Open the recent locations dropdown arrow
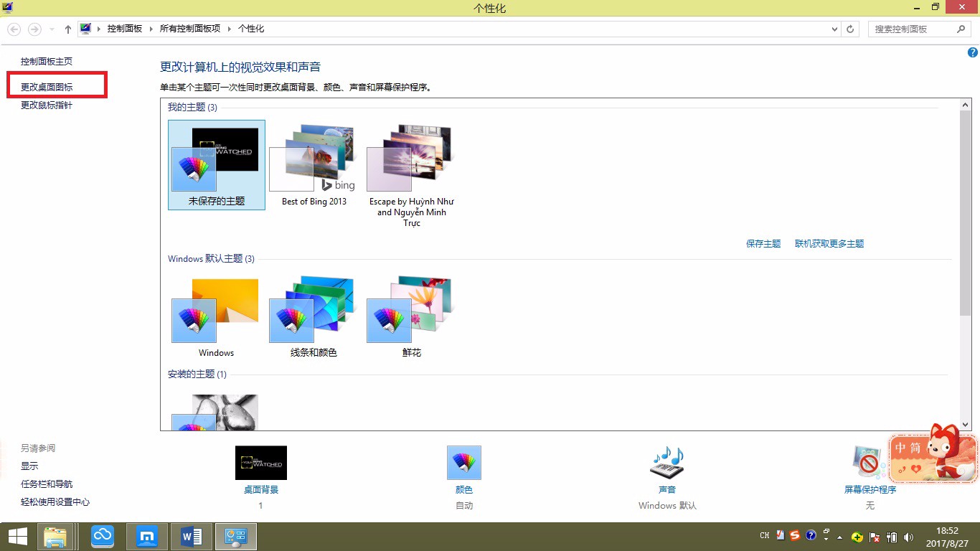This screenshot has height=551, width=980. 52,29
